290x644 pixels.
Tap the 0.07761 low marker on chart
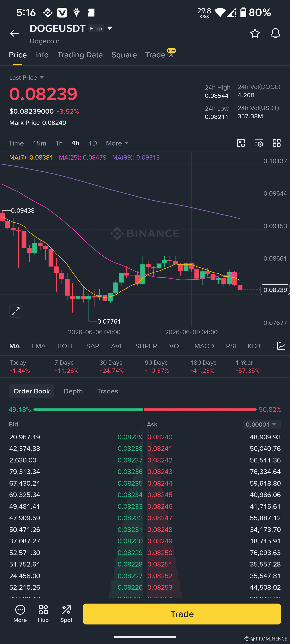[109, 321]
